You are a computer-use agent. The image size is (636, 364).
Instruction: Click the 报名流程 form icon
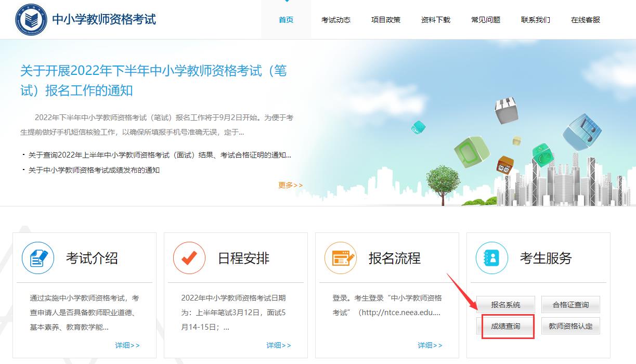(341, 257)
